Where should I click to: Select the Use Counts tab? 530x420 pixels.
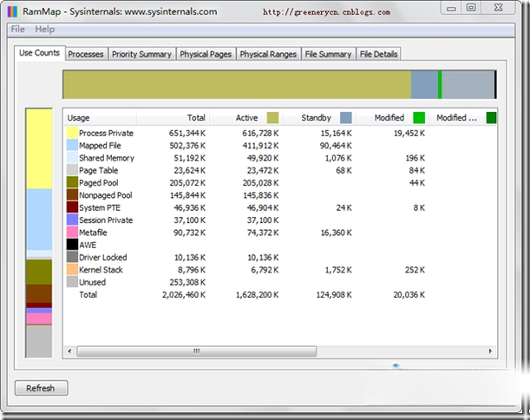coord(40,53)
